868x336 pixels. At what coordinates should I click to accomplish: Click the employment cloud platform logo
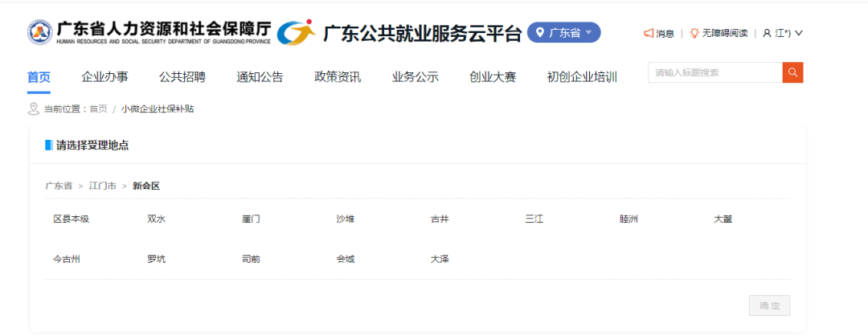(x=296, y=32)
